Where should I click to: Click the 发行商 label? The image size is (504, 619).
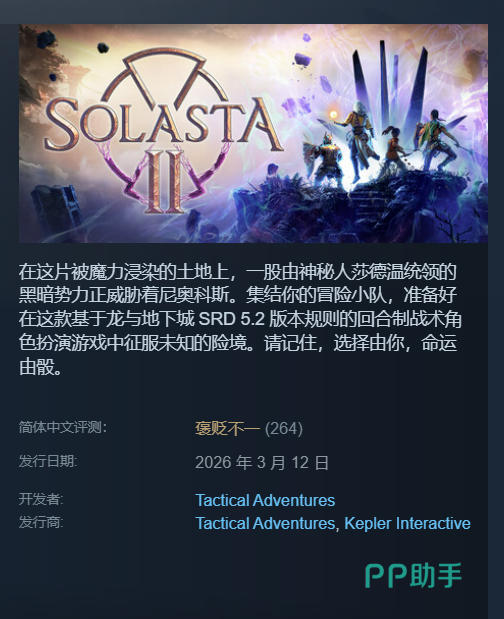click(x=41, y=522)
